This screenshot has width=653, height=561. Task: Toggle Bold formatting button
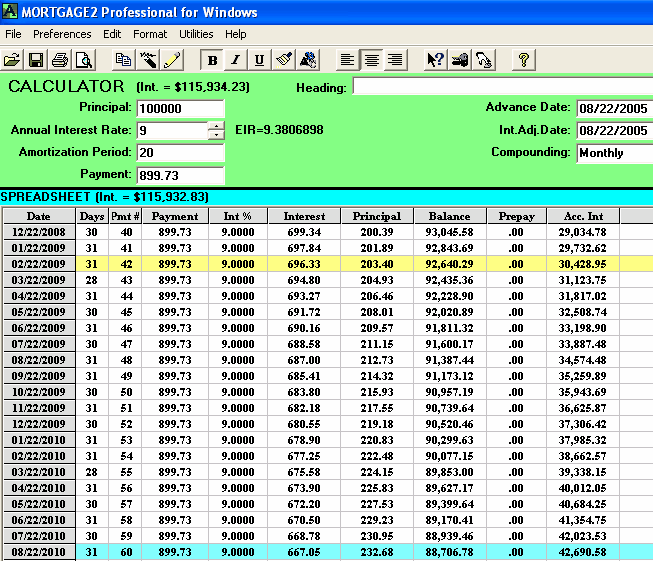[212, 60]
